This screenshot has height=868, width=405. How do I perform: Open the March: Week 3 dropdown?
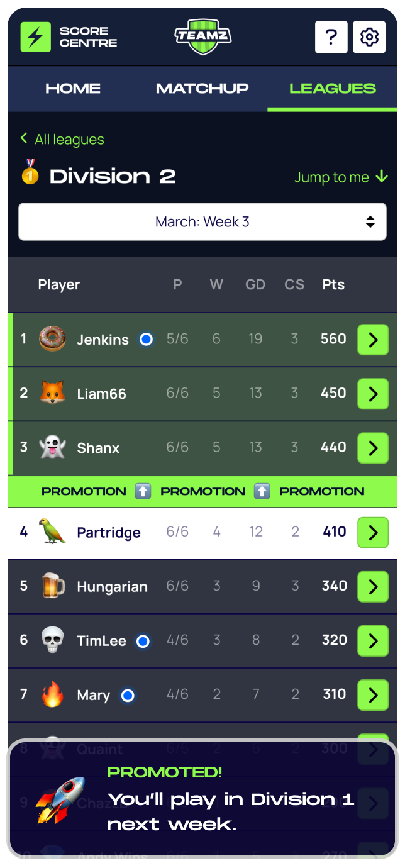tap(203, 221)
